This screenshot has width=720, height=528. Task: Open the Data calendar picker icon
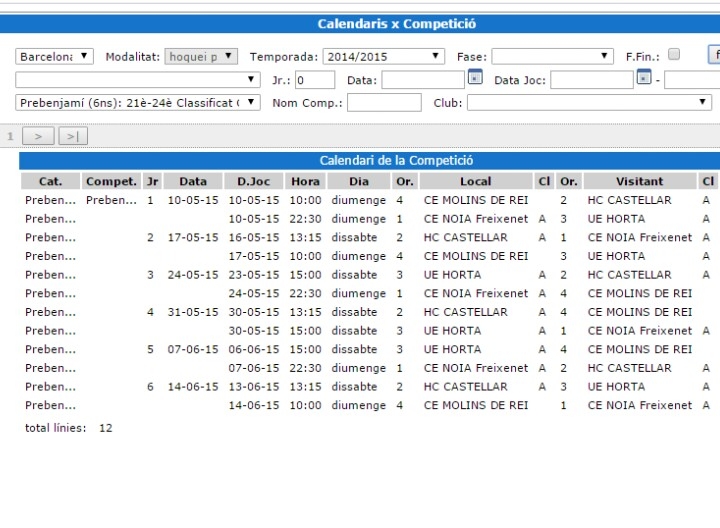tap(475, 78)
